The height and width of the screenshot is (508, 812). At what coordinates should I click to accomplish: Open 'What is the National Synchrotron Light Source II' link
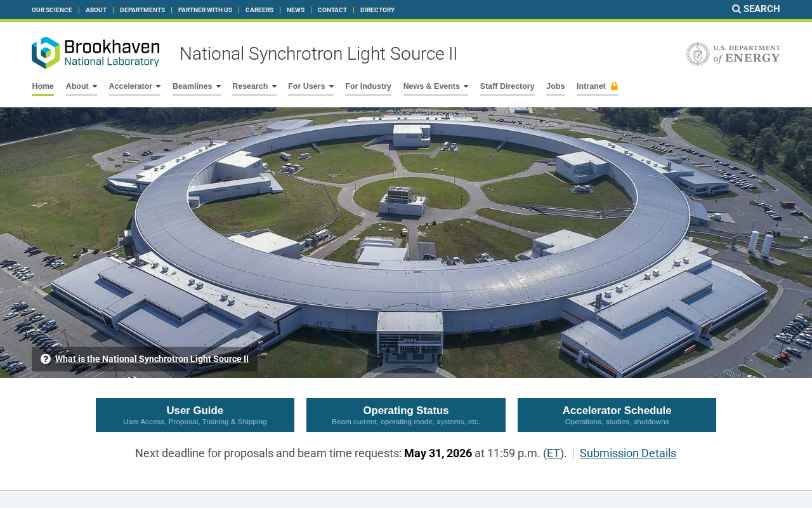pos(152,359)
